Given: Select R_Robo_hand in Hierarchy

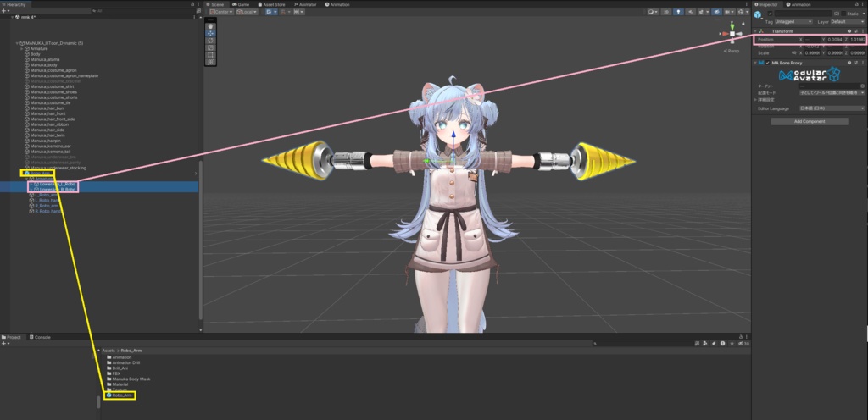Looking at the screenshot, I should click(x=47, y=211).
